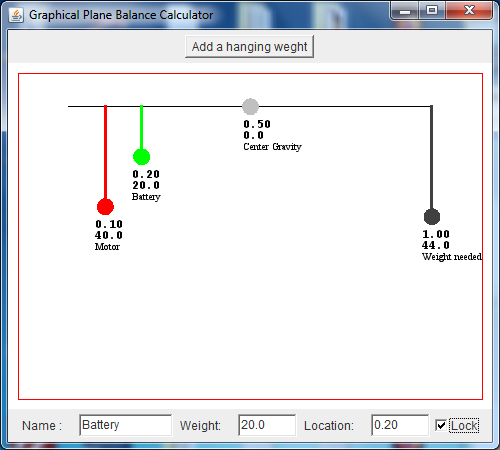
Task: Click the Name : label
Action: 42,426
